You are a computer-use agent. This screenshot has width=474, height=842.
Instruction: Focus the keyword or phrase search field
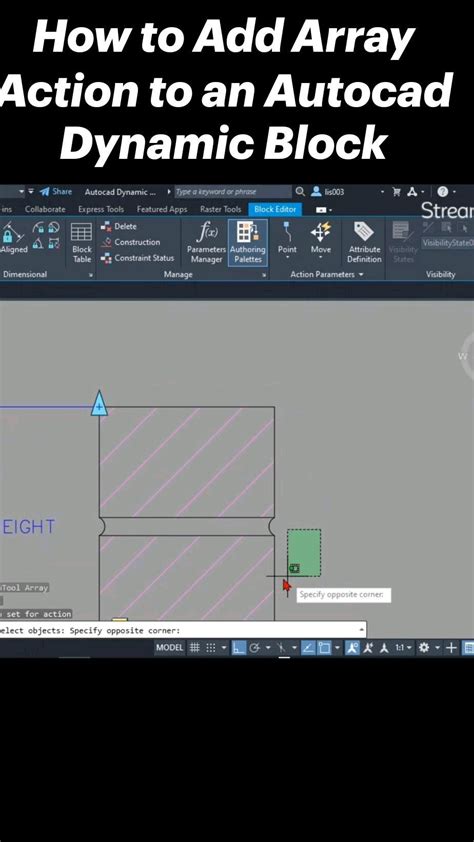pos(232,192)
